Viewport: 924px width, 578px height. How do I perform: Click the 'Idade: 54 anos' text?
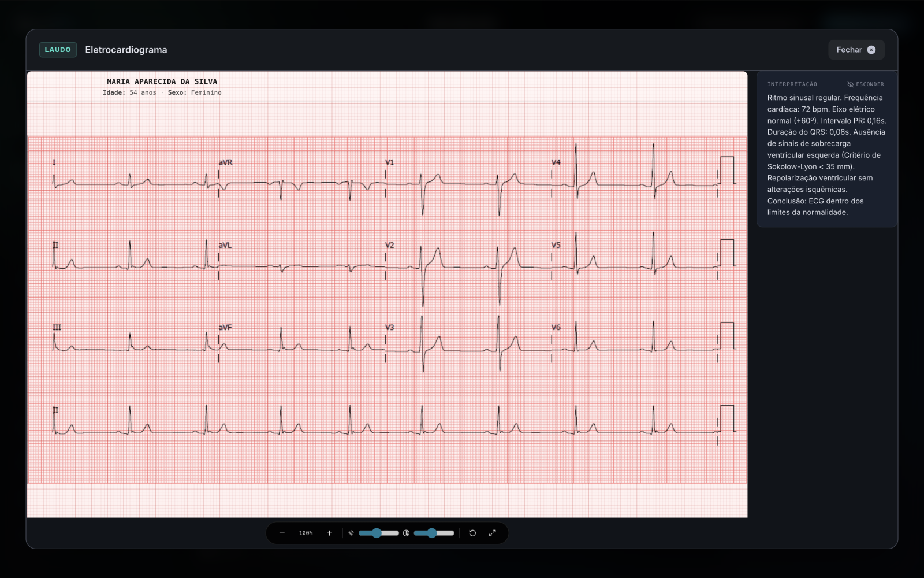click(129, 92)
